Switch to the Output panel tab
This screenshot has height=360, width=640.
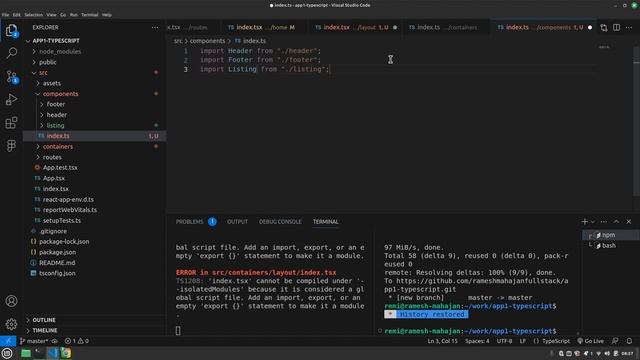point(237,222)
